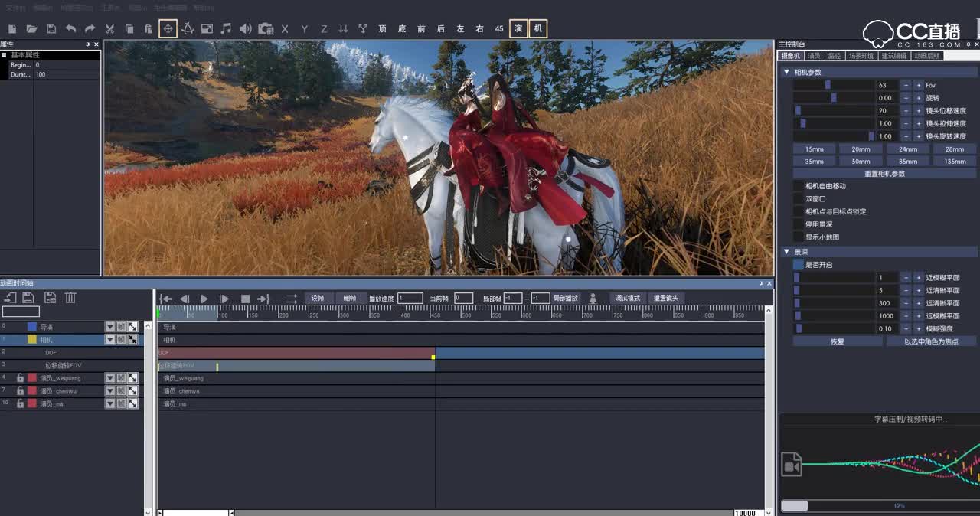This screenshot has height=516, width=980.
Task: Click the Redo arrow
Action: point(90,29)
